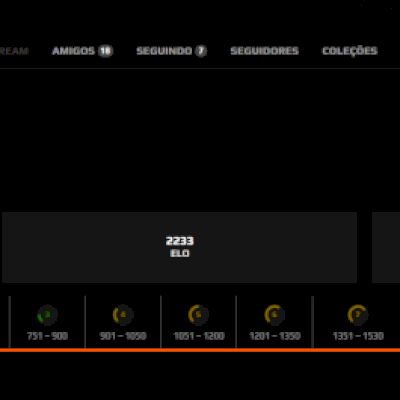Open the partially visible Stream tab
This screenshot has width=400, height=400.
[14, 51]
